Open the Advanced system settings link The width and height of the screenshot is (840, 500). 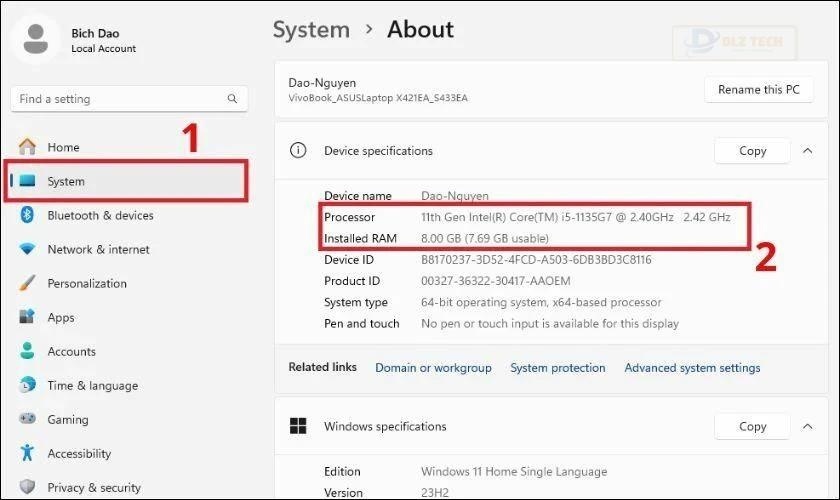pyautogui.click(x=692, y=367)
